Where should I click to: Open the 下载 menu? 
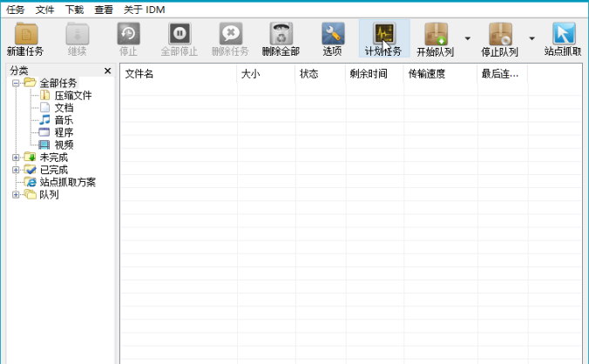(x=74, y=10)
